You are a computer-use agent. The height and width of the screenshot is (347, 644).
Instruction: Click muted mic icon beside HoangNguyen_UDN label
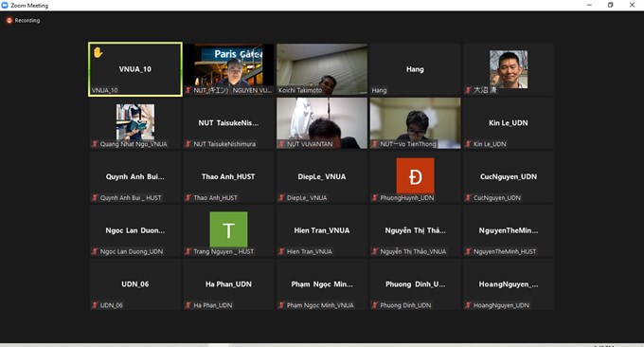(x=468, y=305)
